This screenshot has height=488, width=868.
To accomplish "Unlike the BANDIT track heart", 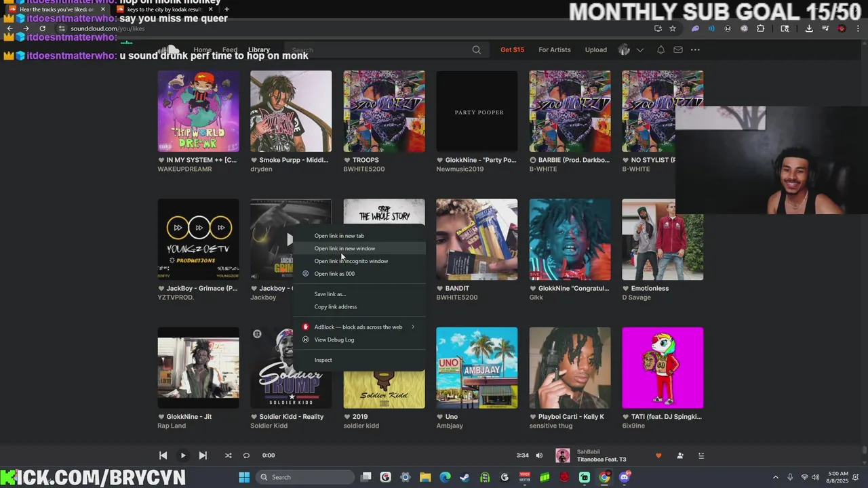I will pos(440,288).
